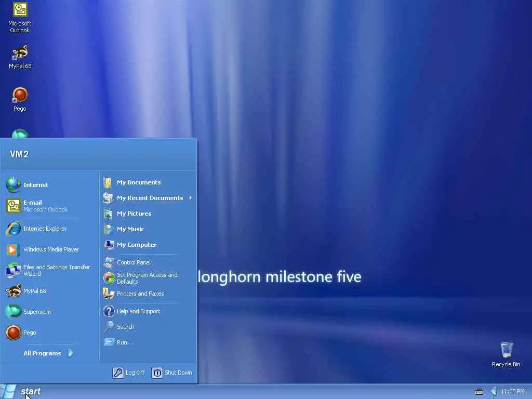The height and width of the screenshot is (399, 532).
Task: Click the Log Off button
Action: point(129,373)
